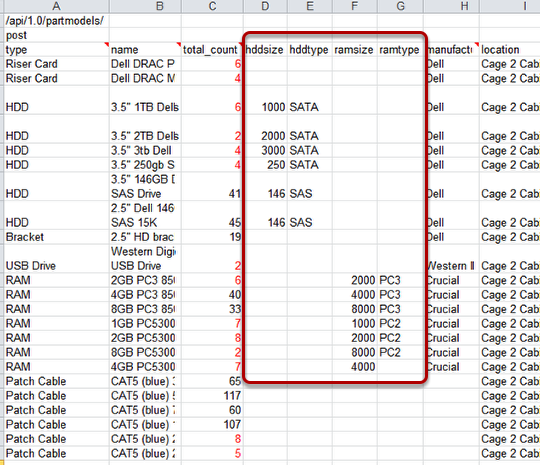
Task: Select column E header
Action: (x=310, y=6)
